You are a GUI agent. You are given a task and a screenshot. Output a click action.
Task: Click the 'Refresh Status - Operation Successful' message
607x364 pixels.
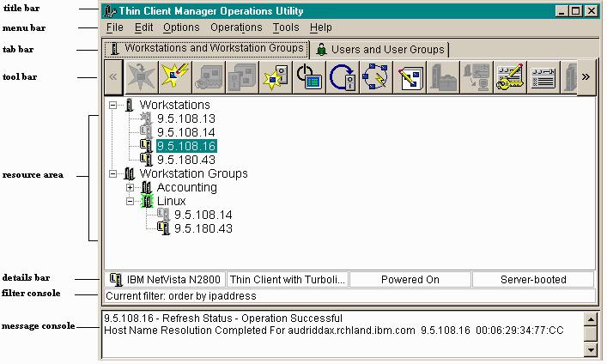coord(223,318)
